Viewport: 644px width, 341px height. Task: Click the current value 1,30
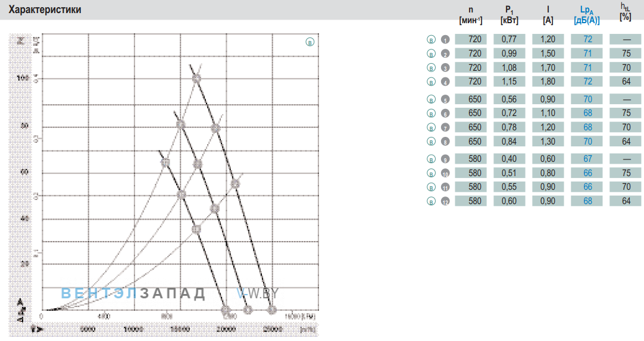pyautogui.click(x=548, y=141)
